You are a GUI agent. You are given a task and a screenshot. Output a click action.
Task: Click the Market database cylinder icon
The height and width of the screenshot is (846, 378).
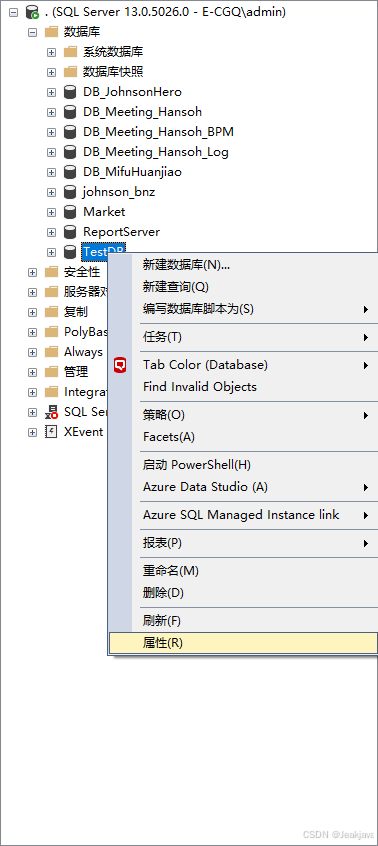tap(70, 212)
